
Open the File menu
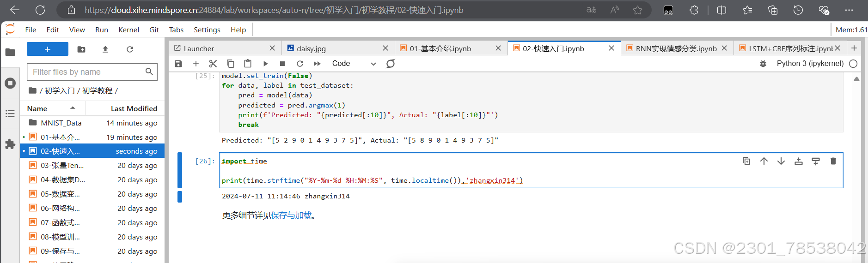(x=31, y=30)
